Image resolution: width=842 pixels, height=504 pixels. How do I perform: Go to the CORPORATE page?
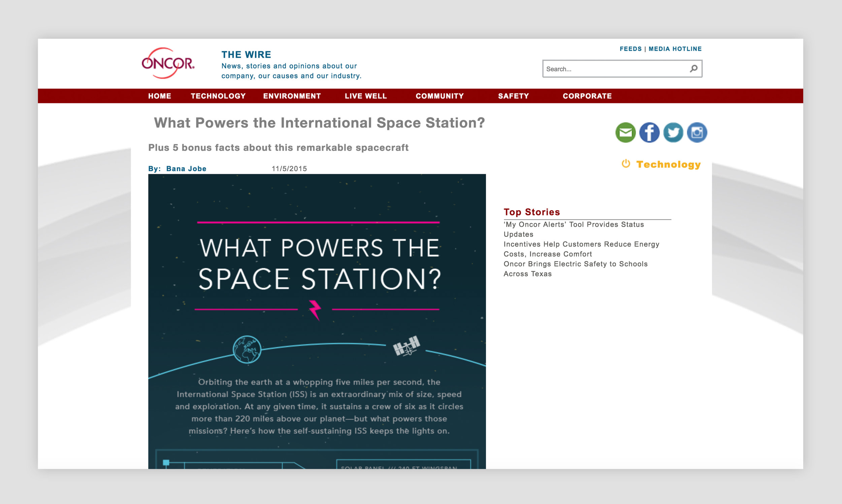(x=587, y=96)
